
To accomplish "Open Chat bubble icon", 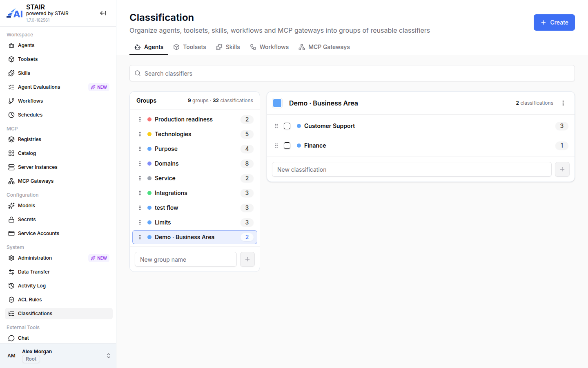I will (11, 338).
